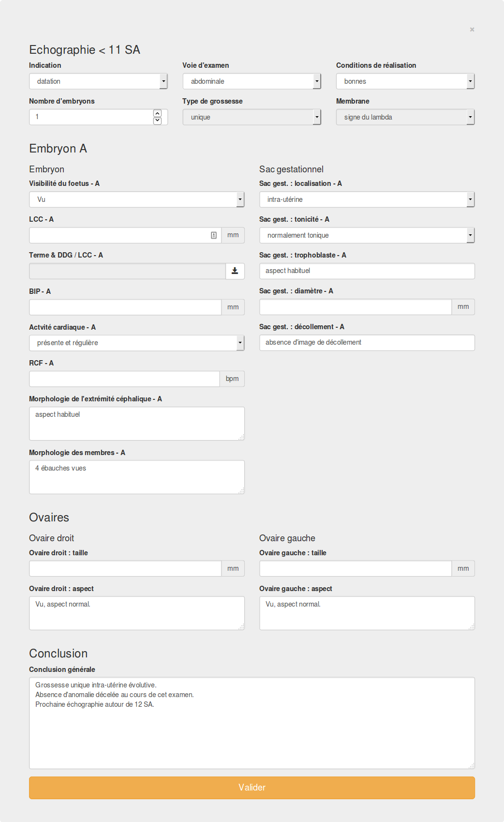
Task: Open the Voie d'examen dropdown
Action: [x=252, y=81]
